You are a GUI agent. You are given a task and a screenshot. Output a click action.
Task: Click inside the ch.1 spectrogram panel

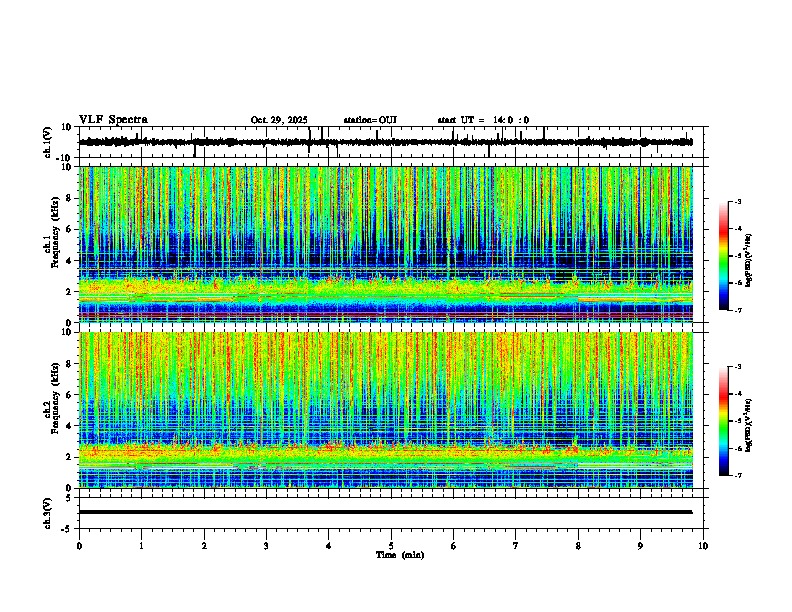pos(386,244)
